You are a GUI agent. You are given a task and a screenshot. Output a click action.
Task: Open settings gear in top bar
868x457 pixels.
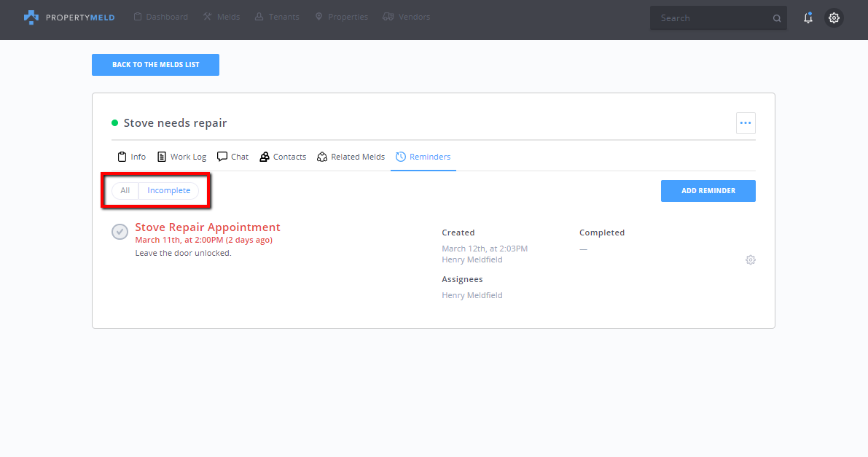[834, 18]
